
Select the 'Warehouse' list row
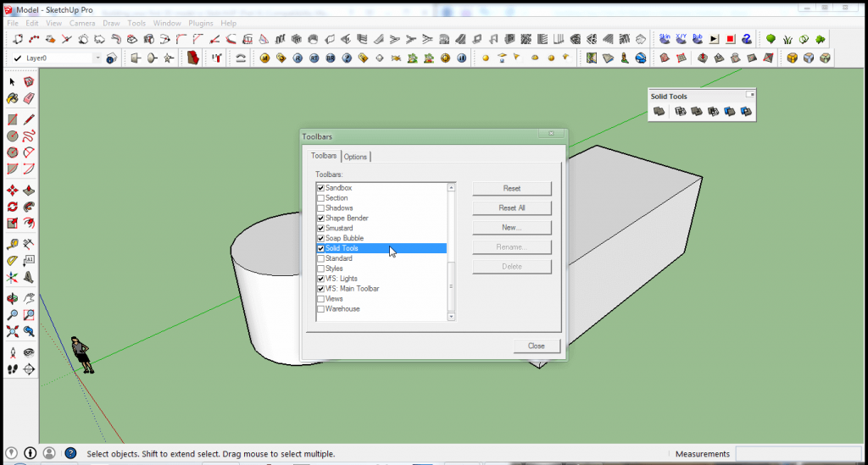pos(381,309)
